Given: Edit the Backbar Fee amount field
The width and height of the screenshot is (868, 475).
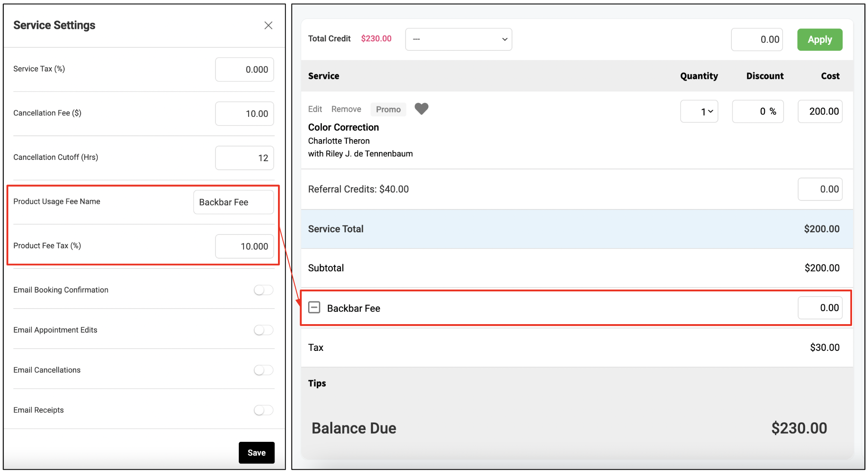Looking at the screenshot, I should [x=820, y=308].
